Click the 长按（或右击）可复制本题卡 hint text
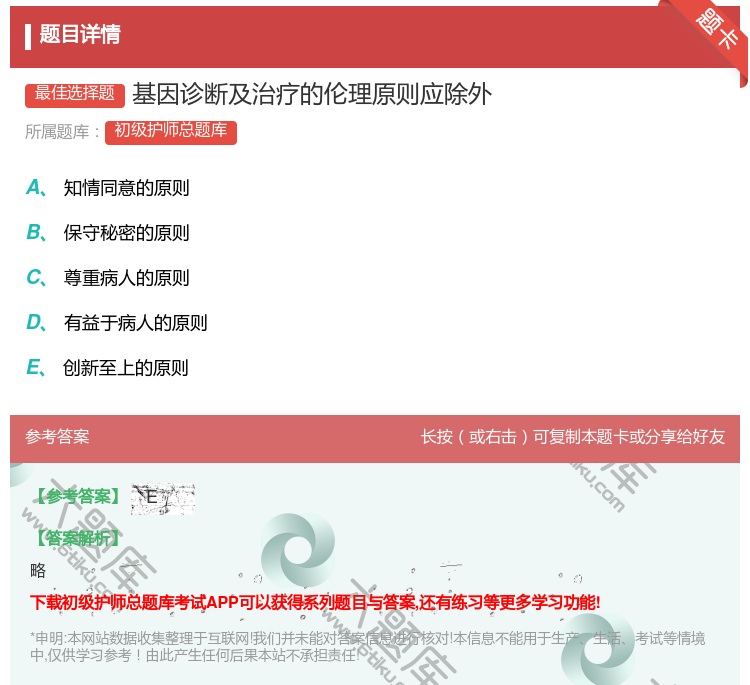This screenshot has height=685, width=750. click(x=573, y=437)
